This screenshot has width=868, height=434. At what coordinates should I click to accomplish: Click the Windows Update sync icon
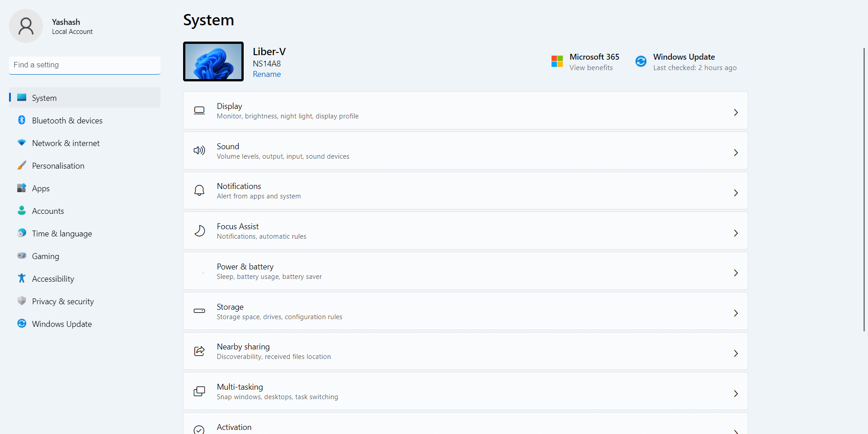(641, 61)
